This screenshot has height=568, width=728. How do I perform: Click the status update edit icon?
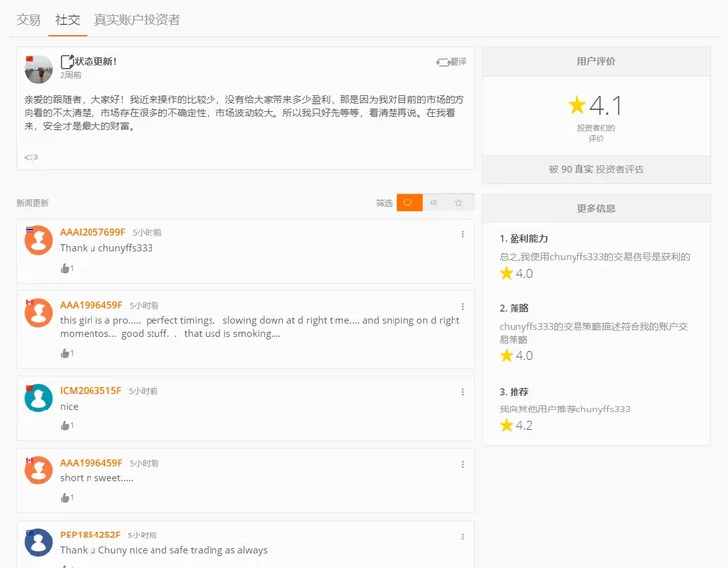point(67,61)
